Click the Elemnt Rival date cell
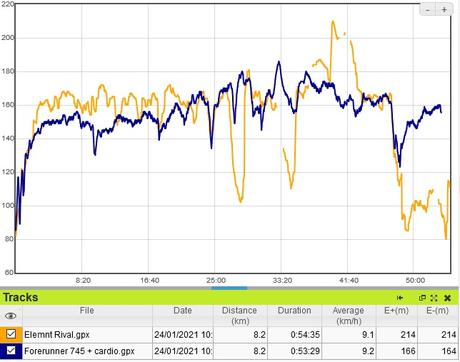The height and width of the screenshot is (362, 460). point(183,335)
